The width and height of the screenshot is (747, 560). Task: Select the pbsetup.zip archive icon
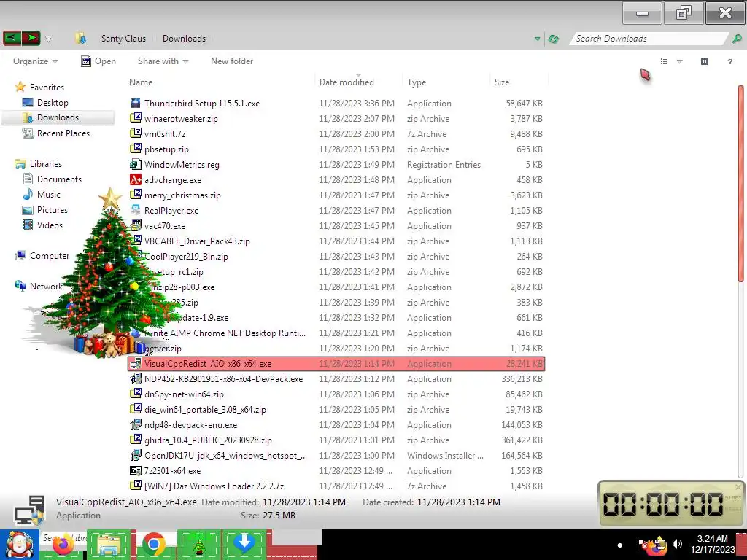136,149
